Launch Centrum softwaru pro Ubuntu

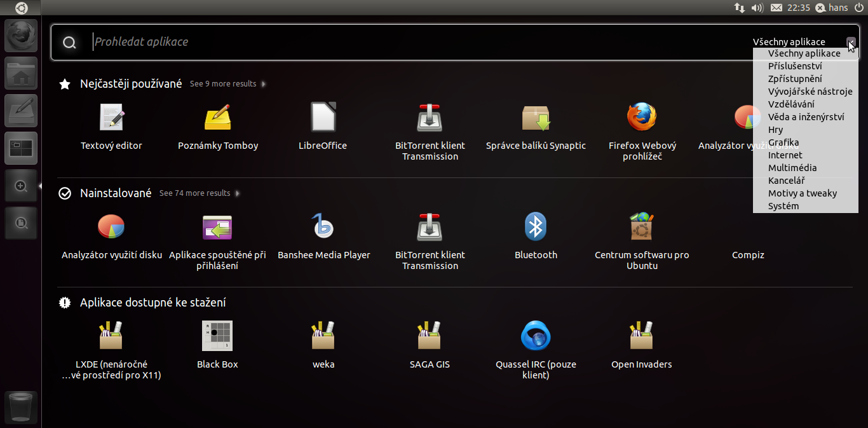point(642,241)
